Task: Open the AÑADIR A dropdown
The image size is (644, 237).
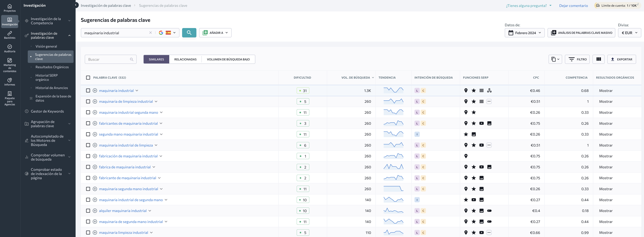Action: (215, 33)
